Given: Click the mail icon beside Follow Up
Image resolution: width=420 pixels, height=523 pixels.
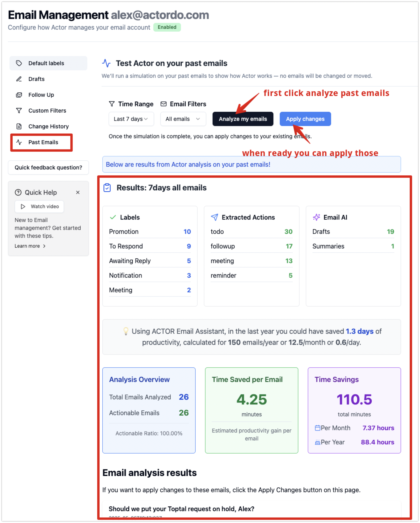Looking at the screenshot, I should point(19,95).
